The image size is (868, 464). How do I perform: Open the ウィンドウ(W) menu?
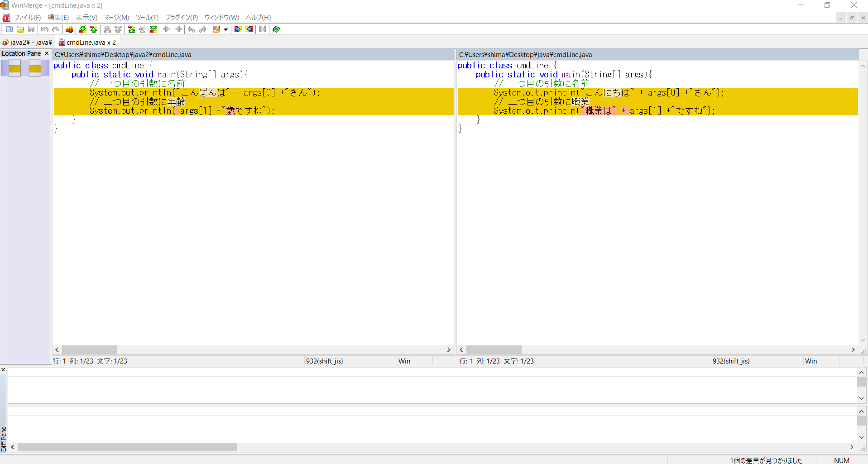(222, 18)
